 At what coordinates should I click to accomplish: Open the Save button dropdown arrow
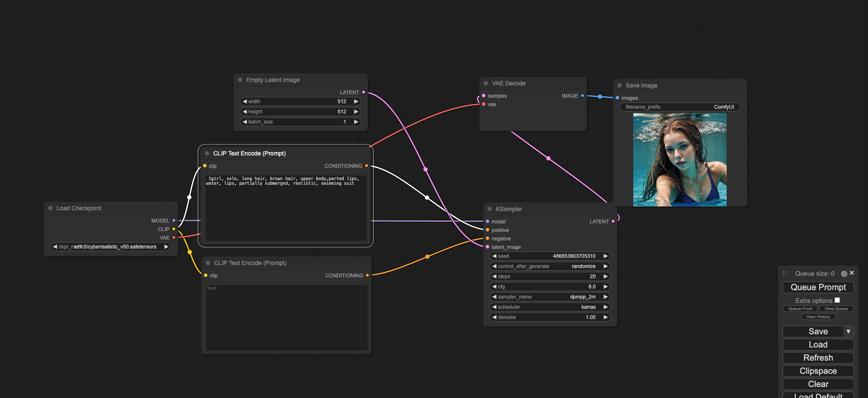(x=848, y=331)
